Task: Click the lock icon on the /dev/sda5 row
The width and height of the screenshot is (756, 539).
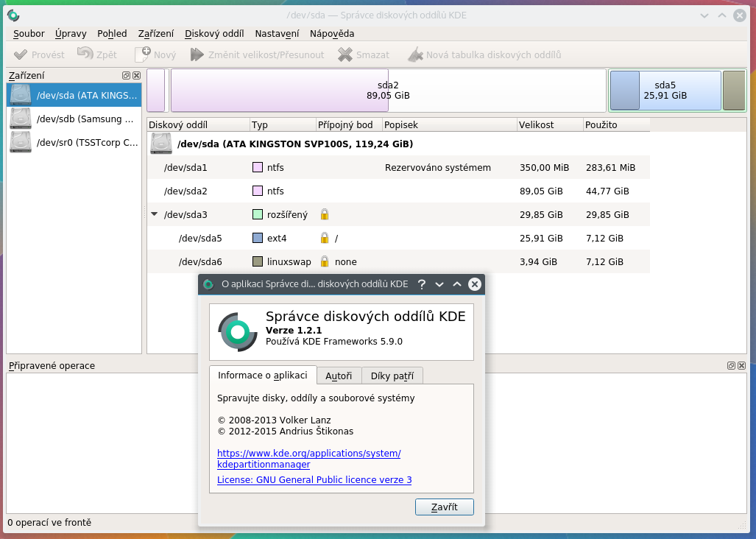Action: point(325,238)
